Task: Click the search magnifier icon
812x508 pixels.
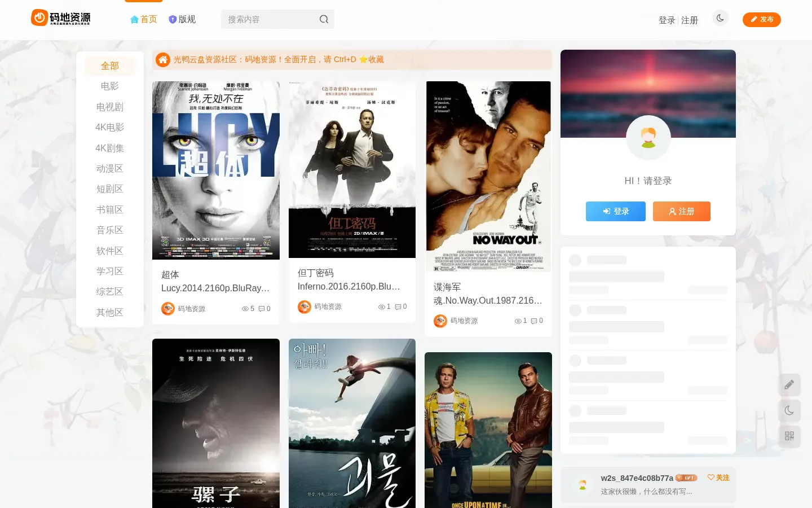Action: pyautogui.click(x=324, y=19)
